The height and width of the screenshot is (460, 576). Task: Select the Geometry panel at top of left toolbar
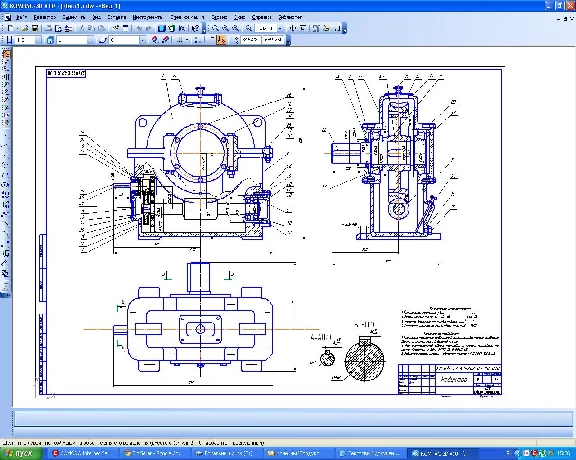pos(7,54)
